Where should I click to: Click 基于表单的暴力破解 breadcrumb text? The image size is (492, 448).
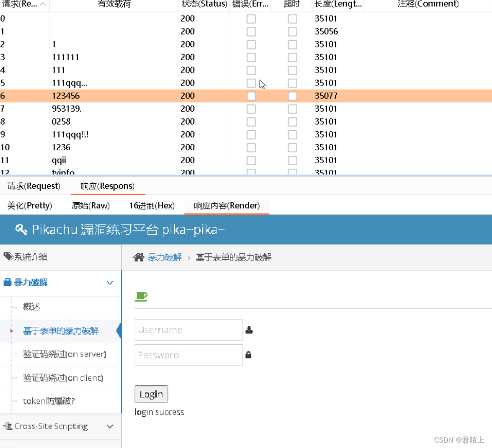click(233, 257)
